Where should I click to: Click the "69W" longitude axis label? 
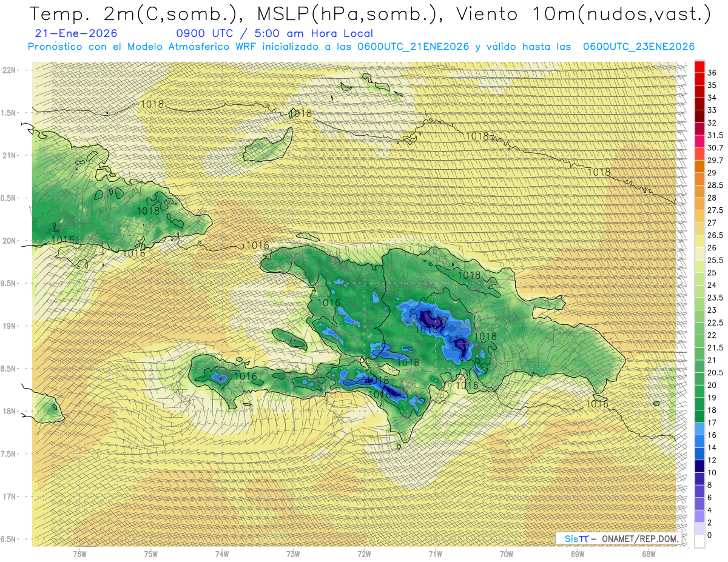click(x=578, y=554)
